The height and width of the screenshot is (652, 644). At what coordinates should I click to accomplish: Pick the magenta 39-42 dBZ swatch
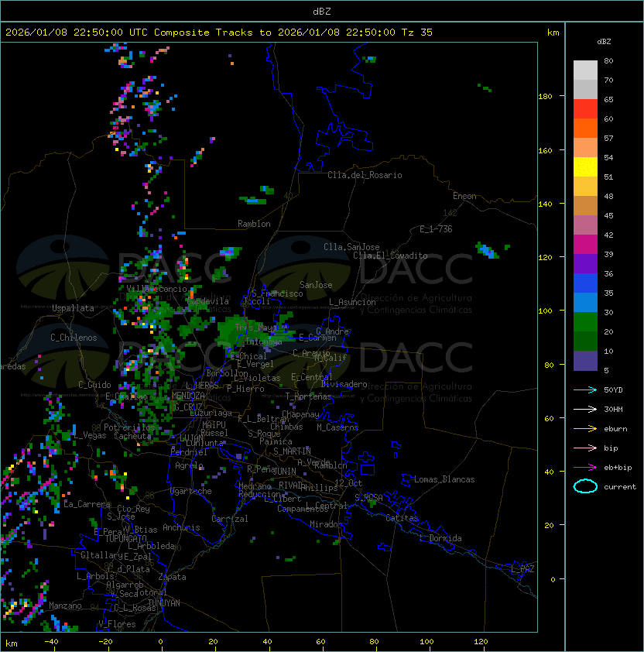(x=585, y=244)
